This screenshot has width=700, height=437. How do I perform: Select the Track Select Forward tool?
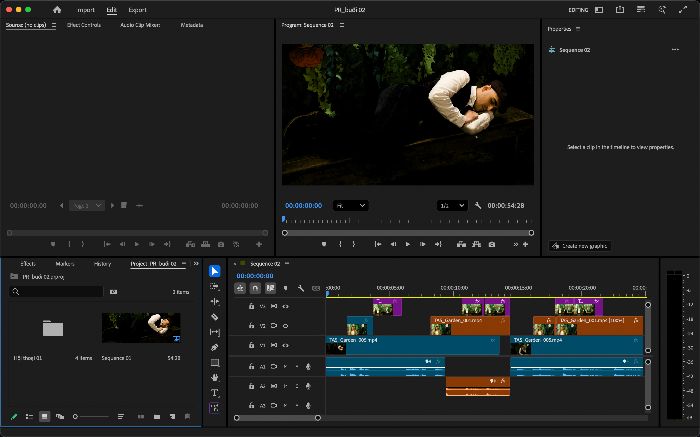(215, 287)
